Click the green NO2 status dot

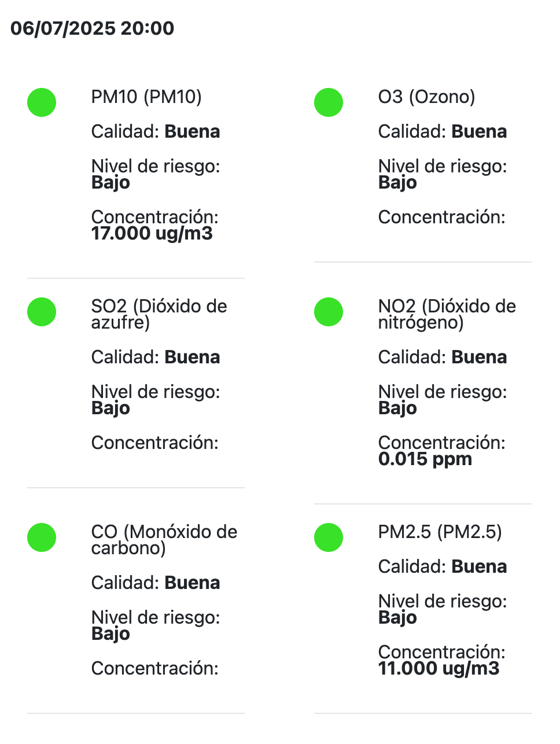tap(329, 312)
